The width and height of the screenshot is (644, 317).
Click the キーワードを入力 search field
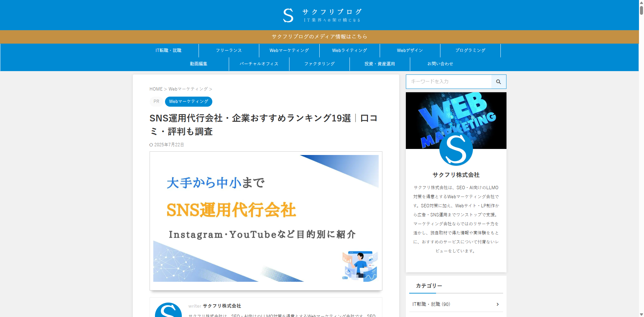pos(449,82)
